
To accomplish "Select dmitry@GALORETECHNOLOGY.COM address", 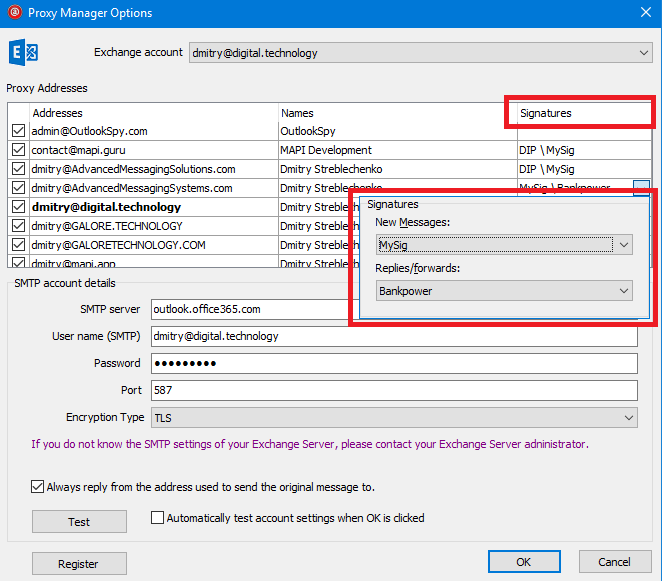I will pyautogui.click(x=118, y=245).
